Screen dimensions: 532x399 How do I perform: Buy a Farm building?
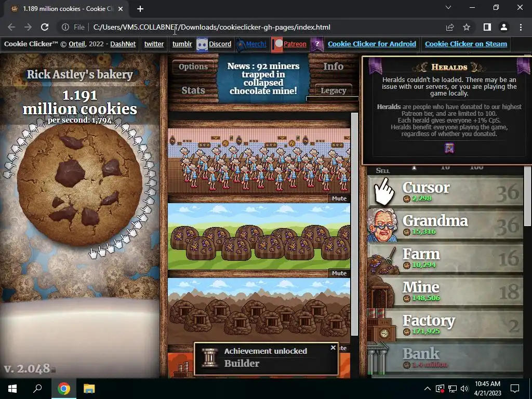[445, 258]
